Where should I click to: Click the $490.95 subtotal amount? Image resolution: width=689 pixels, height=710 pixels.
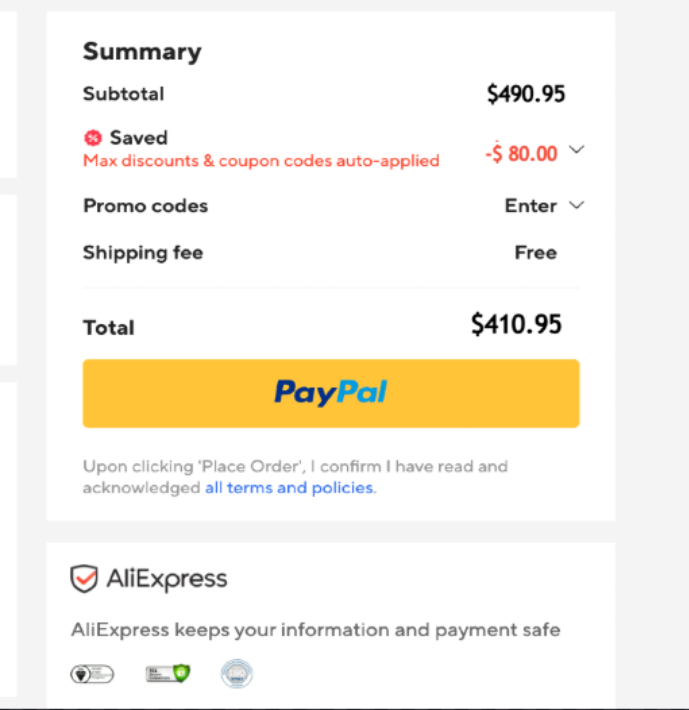[526, 94]
